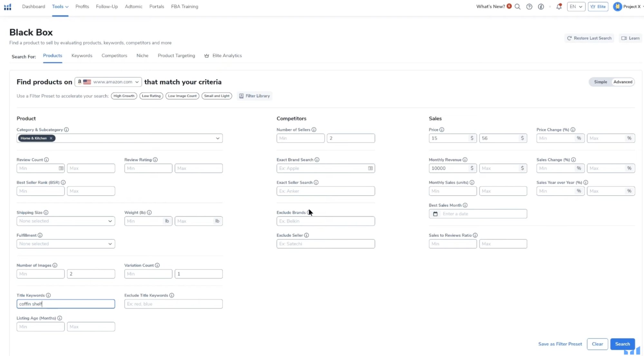The height and width of the screenshot is (356, 644).
Task: Click info icon next to Number of Sellers
Action: pyautogui.click(x=314, y=130)
